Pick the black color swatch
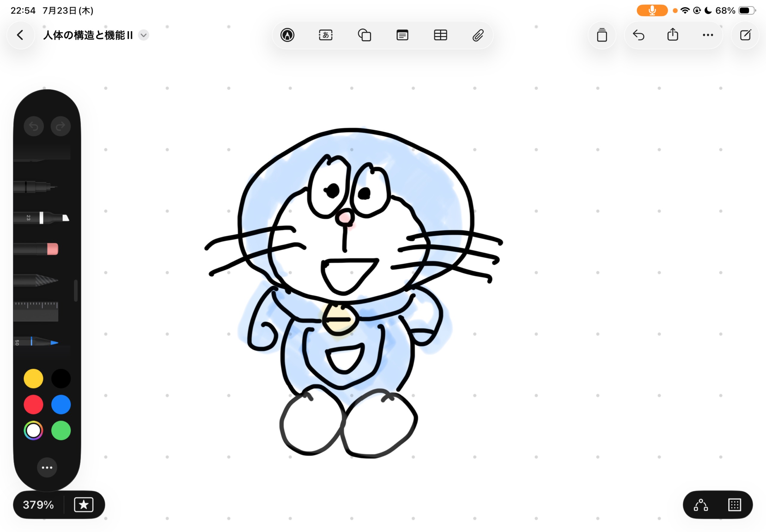 (61, 378)
